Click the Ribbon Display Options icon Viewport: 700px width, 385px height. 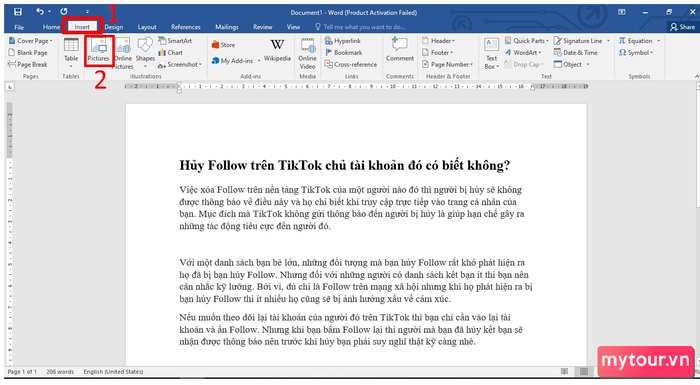pyautogui.click(x=622, y=12)
